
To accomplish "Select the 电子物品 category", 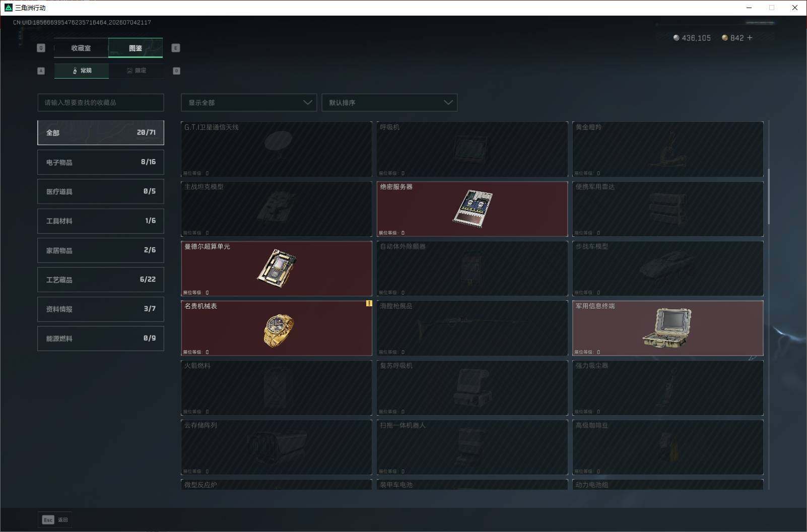I will point(101,162).
